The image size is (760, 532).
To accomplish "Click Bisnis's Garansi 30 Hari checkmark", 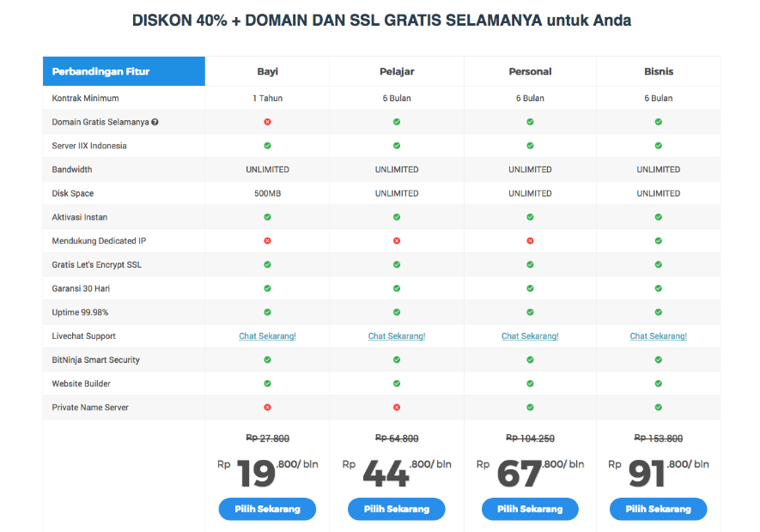I will [x=658, y=288].
